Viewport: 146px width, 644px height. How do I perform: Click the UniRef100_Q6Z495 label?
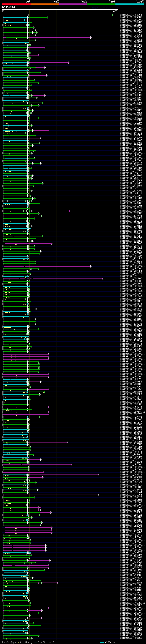click(131, 620)
